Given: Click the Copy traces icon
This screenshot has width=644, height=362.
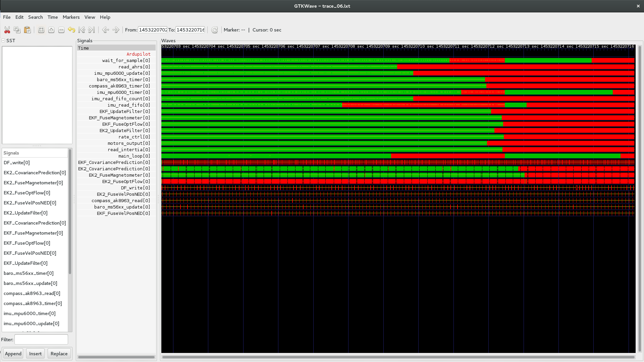Looking at the screenshot, I should (17, 30).
